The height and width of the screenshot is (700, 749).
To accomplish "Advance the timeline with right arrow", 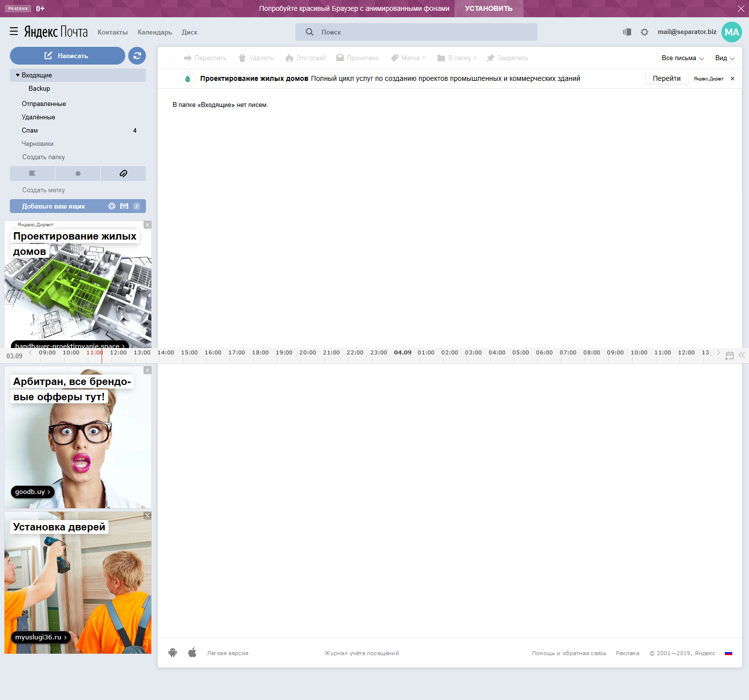I will point(718,352).
